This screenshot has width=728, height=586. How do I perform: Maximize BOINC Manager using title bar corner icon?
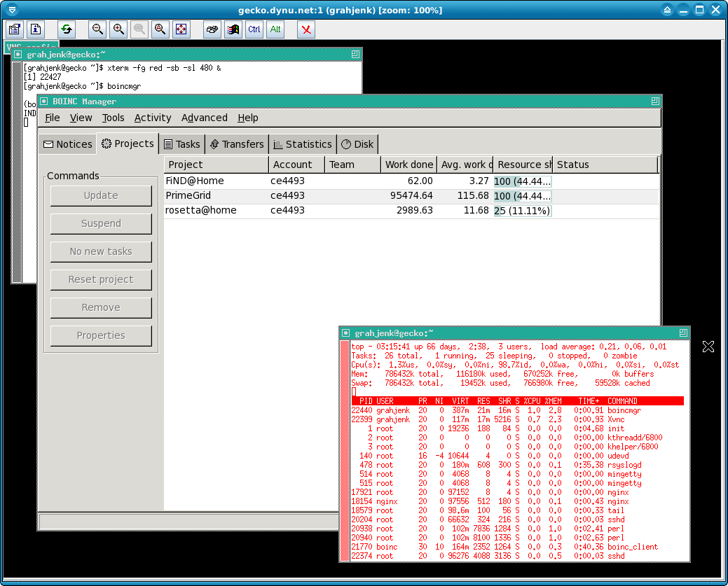coord(655,101)
